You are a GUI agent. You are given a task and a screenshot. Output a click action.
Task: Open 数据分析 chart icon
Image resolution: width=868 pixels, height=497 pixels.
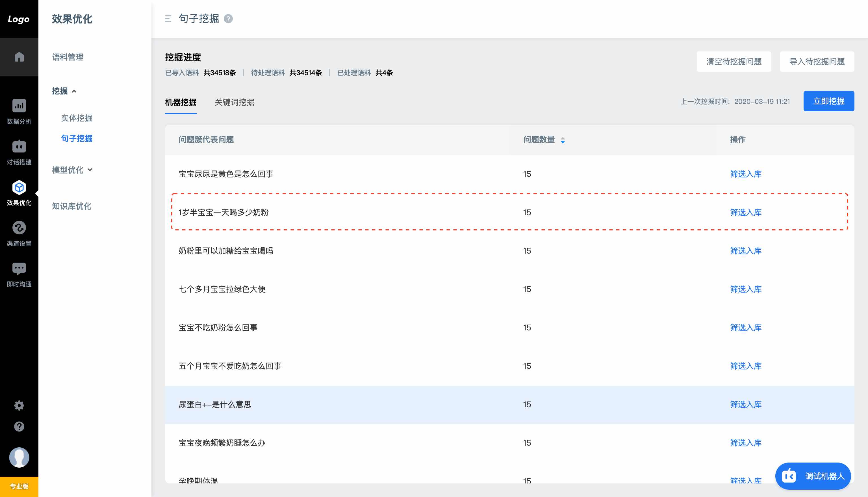[x=19, y=106]
